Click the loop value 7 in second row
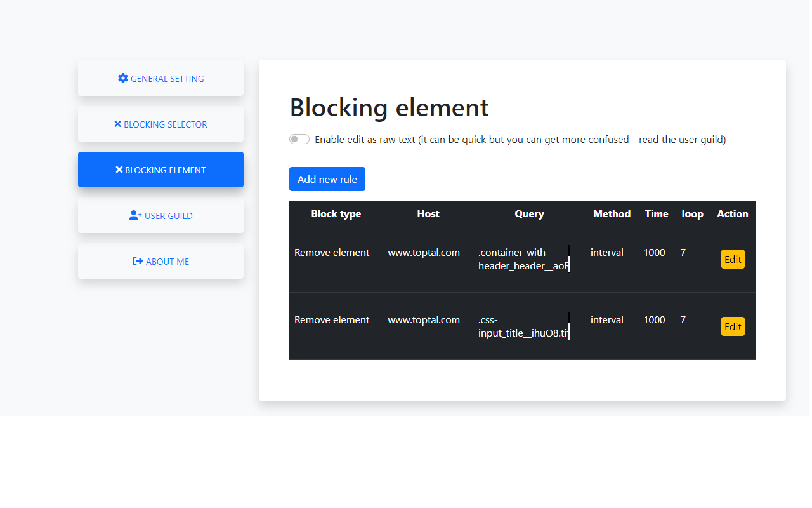This screenshot has height=508, width=812. (x=683, y=319)
